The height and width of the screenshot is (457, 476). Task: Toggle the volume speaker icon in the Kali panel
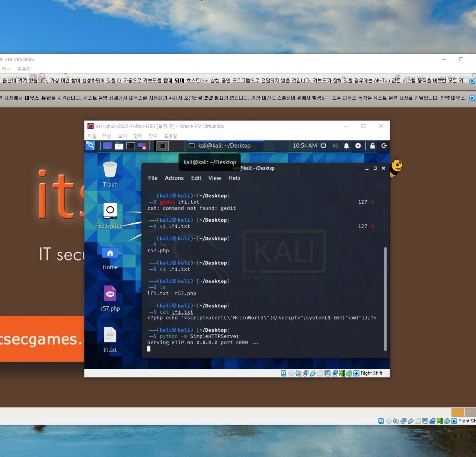point(335,146)
